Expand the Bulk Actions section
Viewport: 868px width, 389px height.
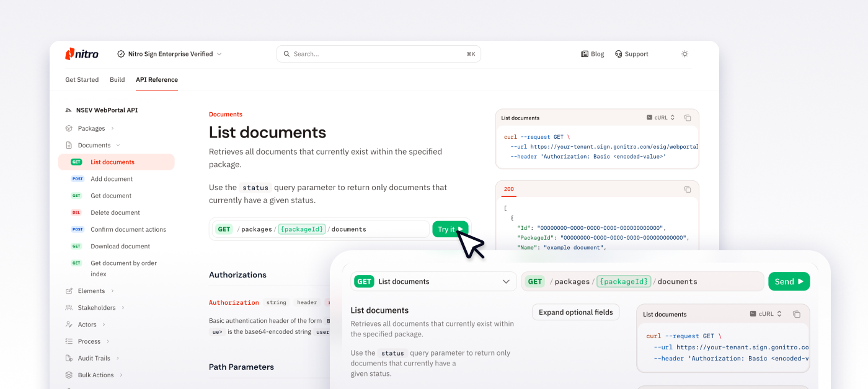pyautogui.click(x=121, y=375)
